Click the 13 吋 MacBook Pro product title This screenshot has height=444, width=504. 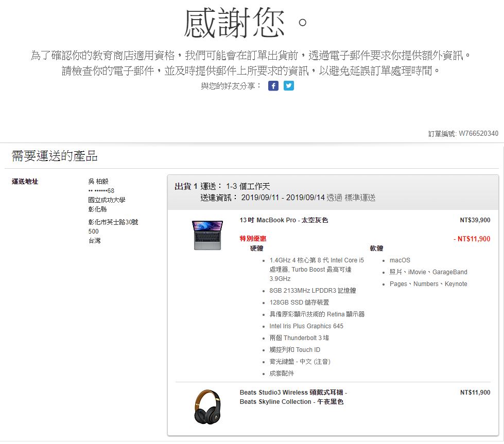pos(284,220)
